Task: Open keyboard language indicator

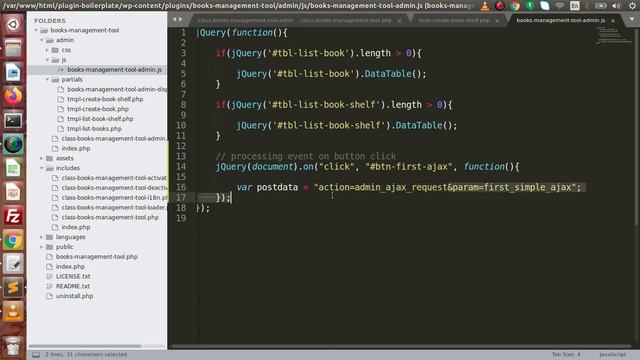Action: [x=575, y=6]
